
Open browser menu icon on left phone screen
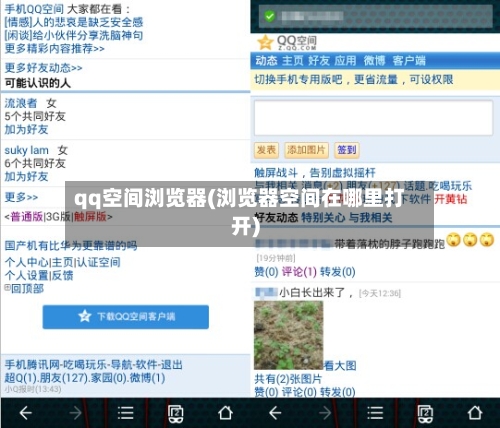pos(126,413)
